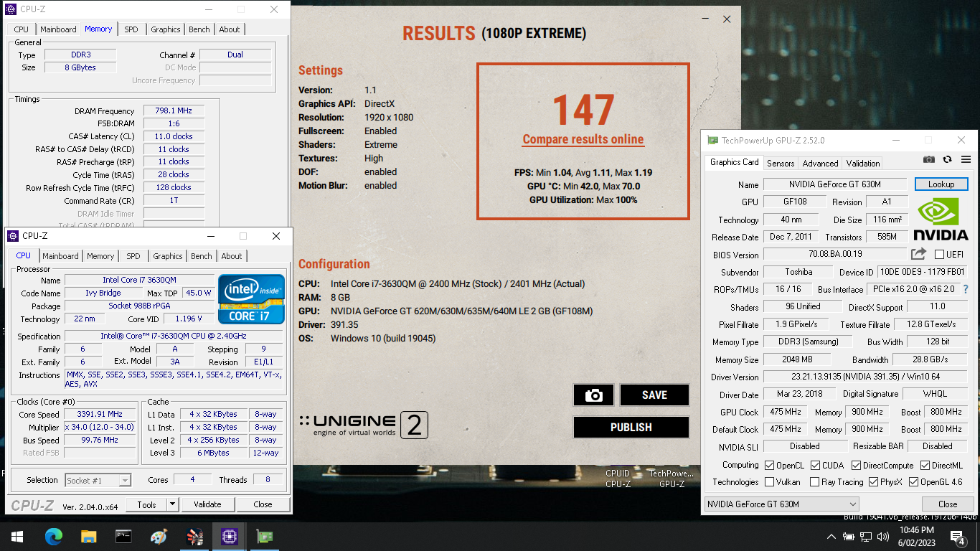Expand the Tools dropdown arrow in CPU-Z
The image size is (980, 551).
coord(172,504)
